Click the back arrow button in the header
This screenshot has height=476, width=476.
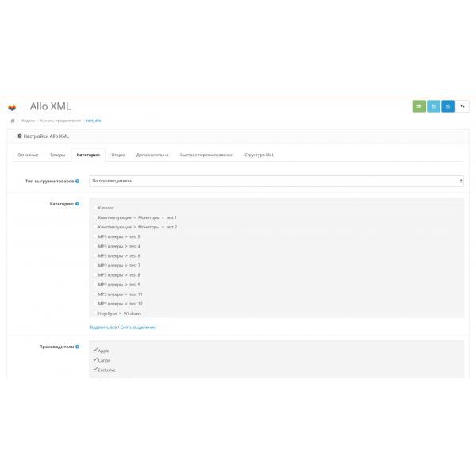point(462,106)
